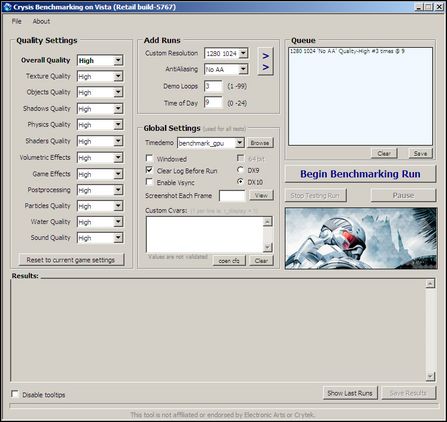Toggle the Enable Vsync checkbox

click(149, 182)
